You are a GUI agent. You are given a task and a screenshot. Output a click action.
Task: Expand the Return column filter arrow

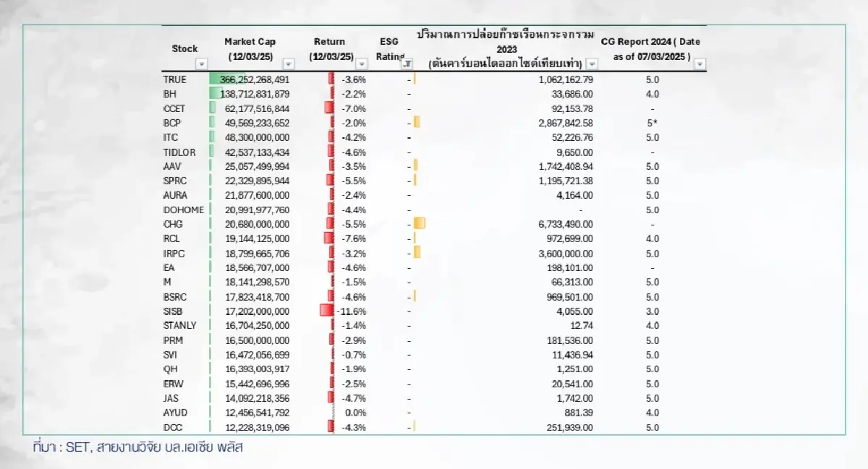click(x=362, y=64)
